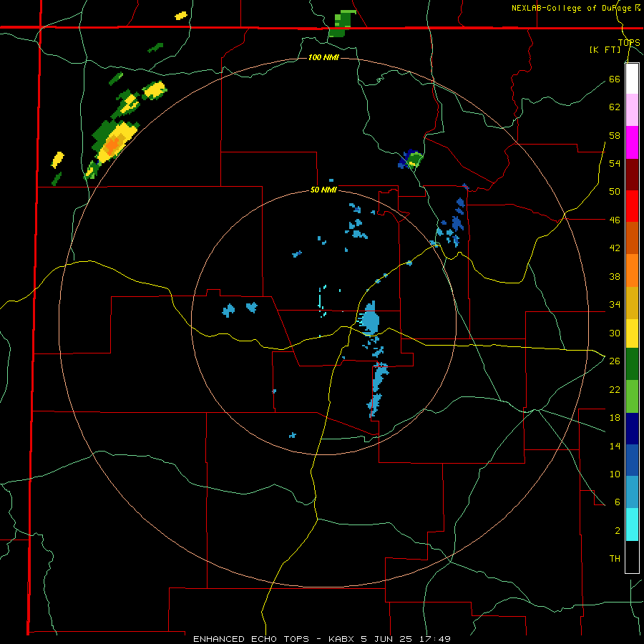644x644 pixels.
Task: Select the '58' scale label
Action: 615,135
